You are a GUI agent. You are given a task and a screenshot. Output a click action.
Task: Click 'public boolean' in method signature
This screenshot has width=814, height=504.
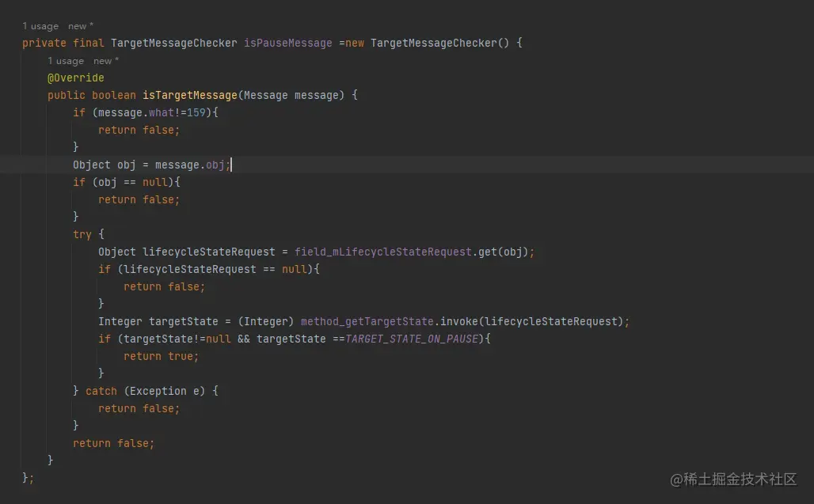(92, 96)
